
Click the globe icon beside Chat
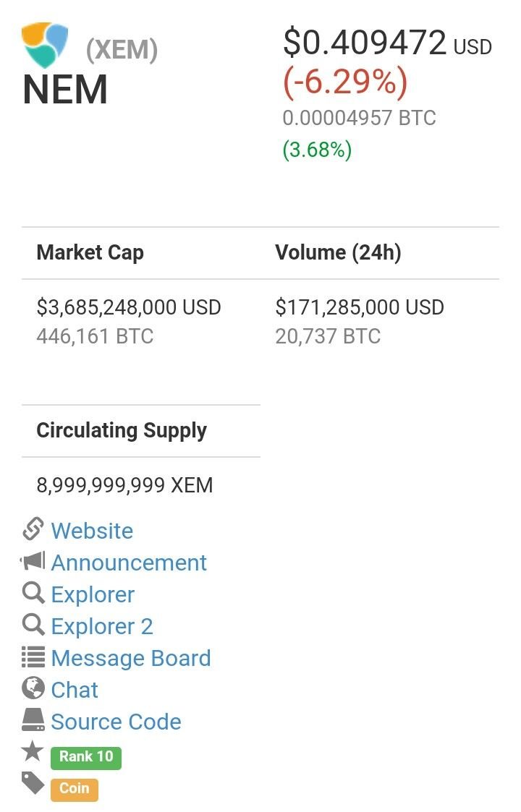33,688
